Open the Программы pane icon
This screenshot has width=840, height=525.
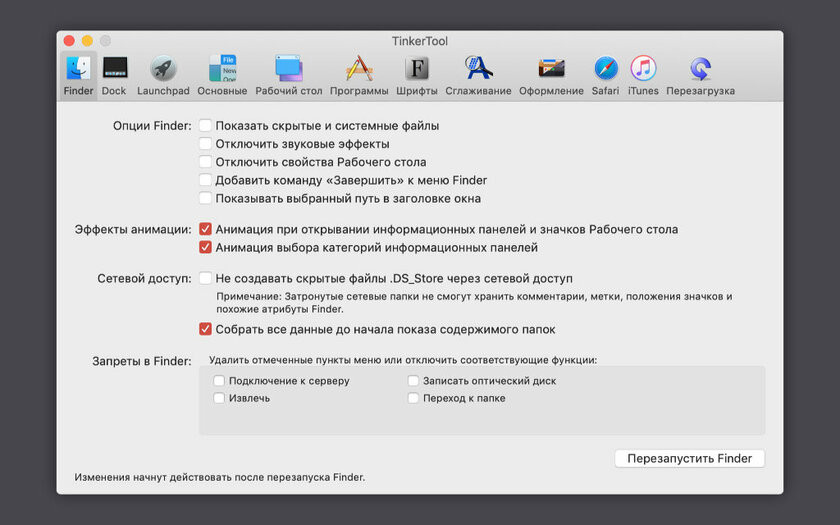(x=359, y=69)
